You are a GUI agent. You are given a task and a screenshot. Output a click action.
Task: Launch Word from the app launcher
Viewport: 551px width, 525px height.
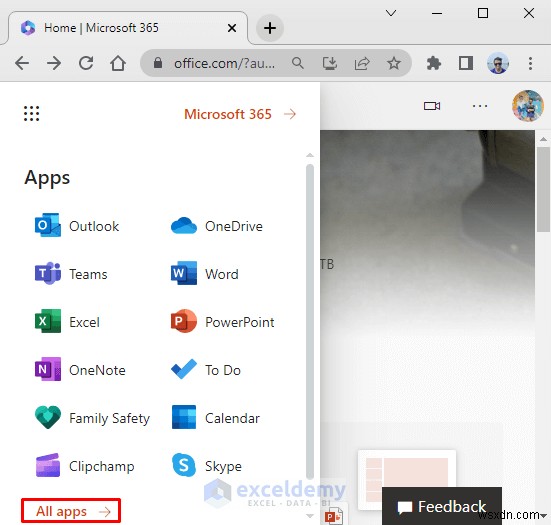tap(205, 274)
